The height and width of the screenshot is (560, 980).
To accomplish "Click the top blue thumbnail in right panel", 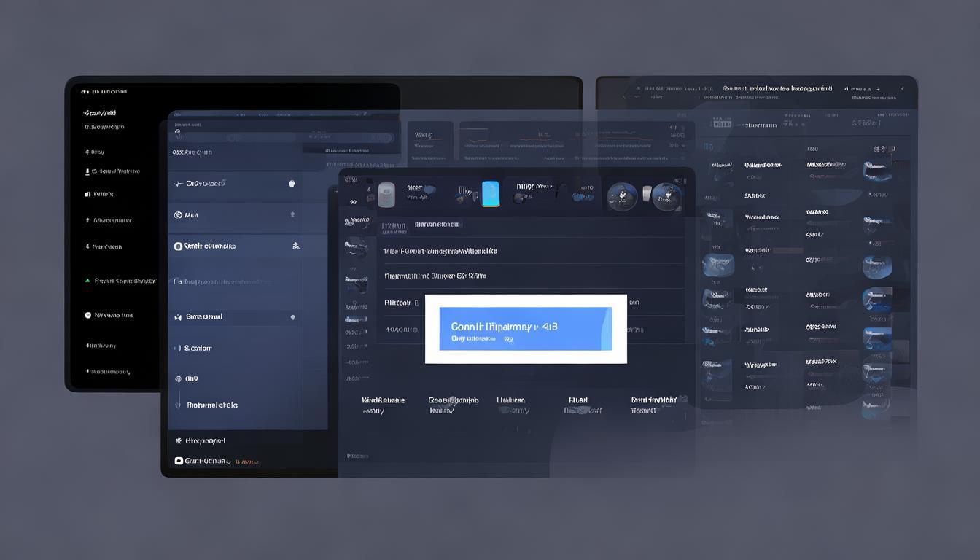I will click(877, 171).
